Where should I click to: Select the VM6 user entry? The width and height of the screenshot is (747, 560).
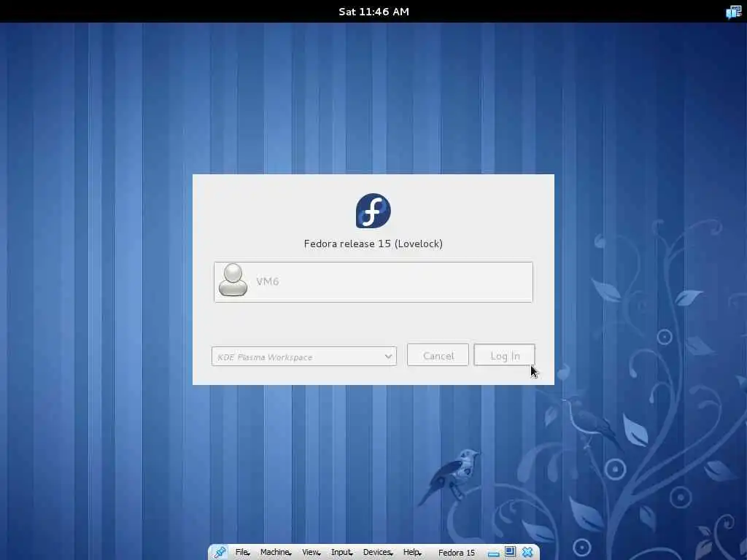(373, 282)
